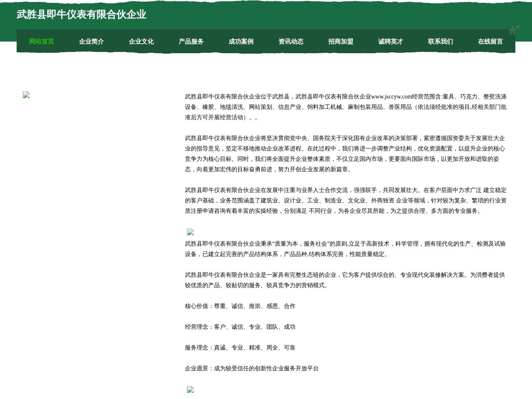Click the broken image icon above 质量为本 paragraph
The image size is (532, 399).
tap(190, 232)
